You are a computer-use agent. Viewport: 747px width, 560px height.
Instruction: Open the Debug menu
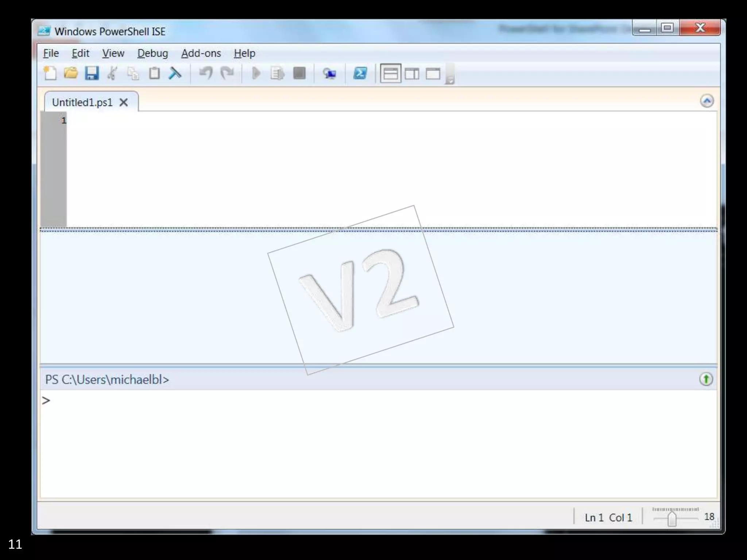(x=152, y=53)
